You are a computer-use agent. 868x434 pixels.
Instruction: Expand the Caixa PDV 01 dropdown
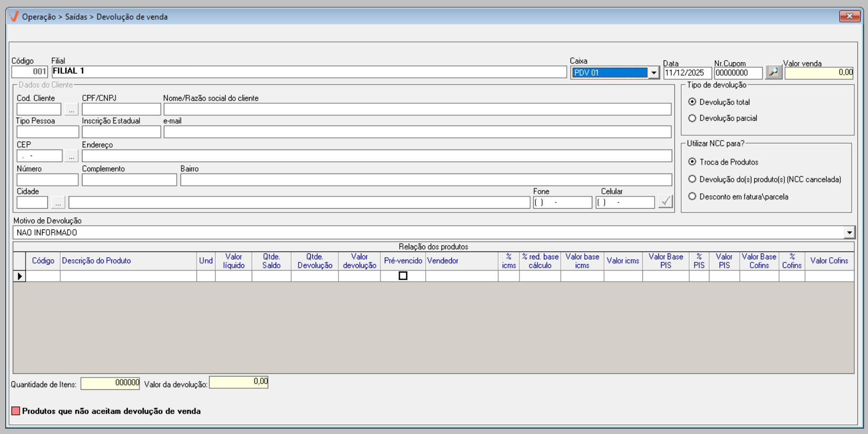pos(654,73)
